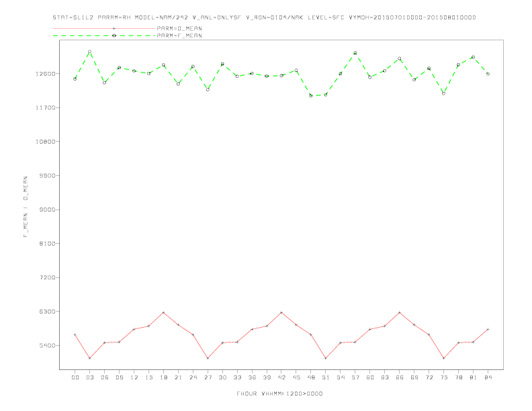Select the 6300 y-axis tick label

tap(47, 312)
